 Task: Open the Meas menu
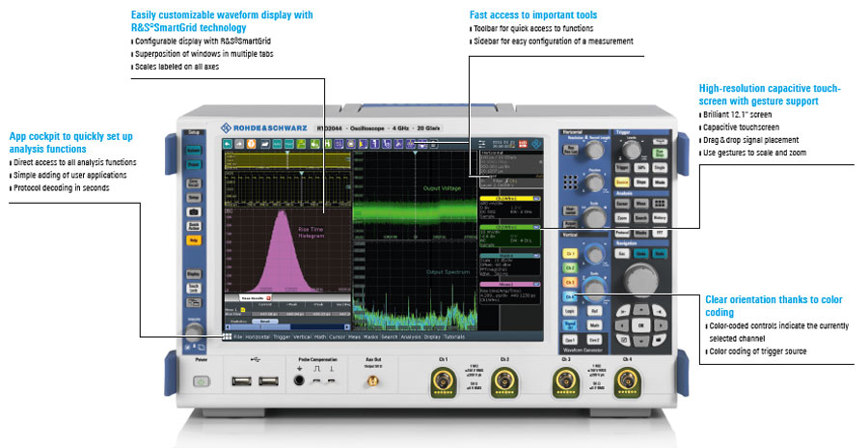(x=354, y=337)
